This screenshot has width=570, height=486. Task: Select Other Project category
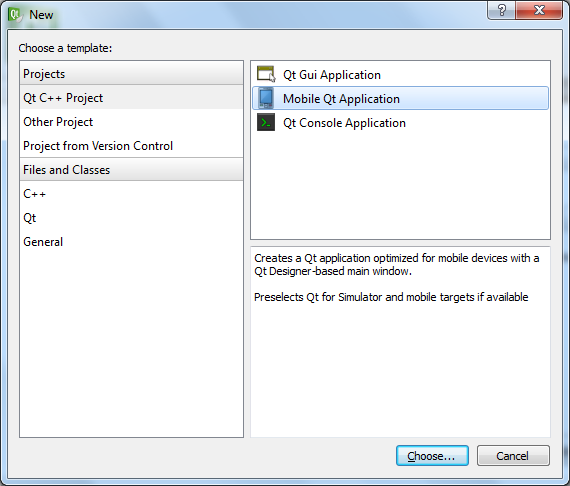pos(131,122)
